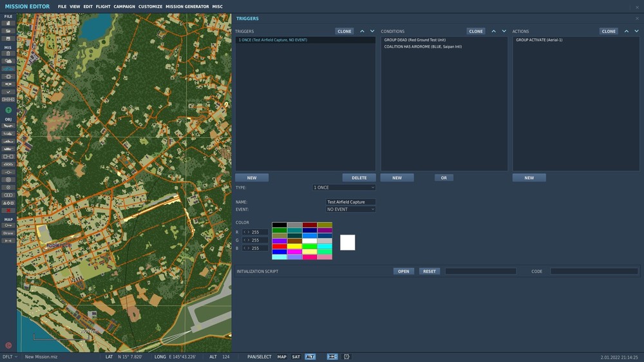Click the Draw tool in MAP section
The height and width of the screenshot is (362, 644).
[8, 233]
